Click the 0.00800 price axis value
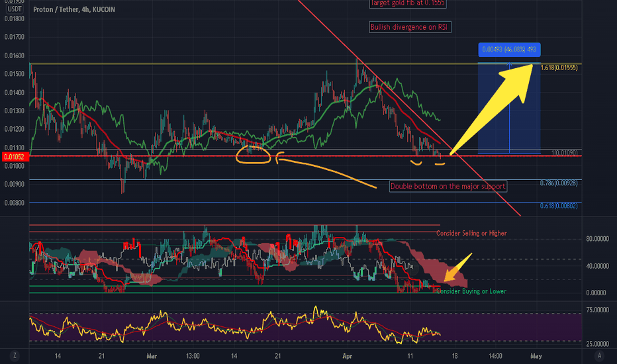 pos(14,203)
